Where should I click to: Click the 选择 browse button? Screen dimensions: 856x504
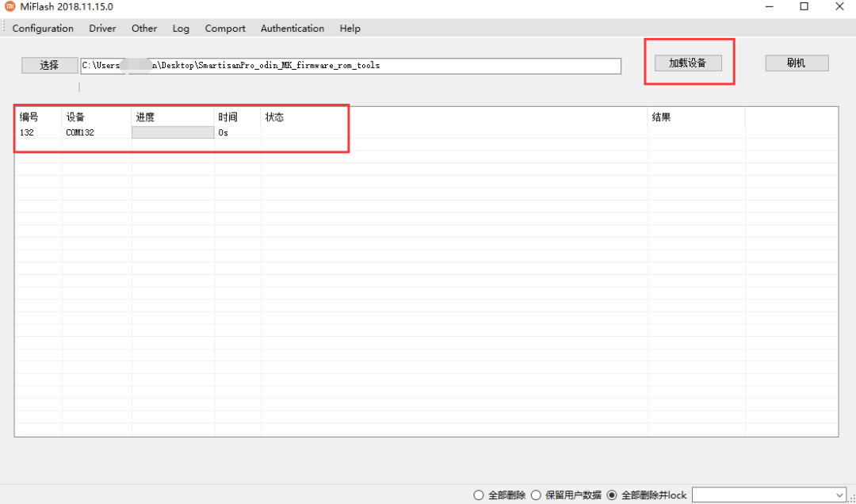[50, 65]
